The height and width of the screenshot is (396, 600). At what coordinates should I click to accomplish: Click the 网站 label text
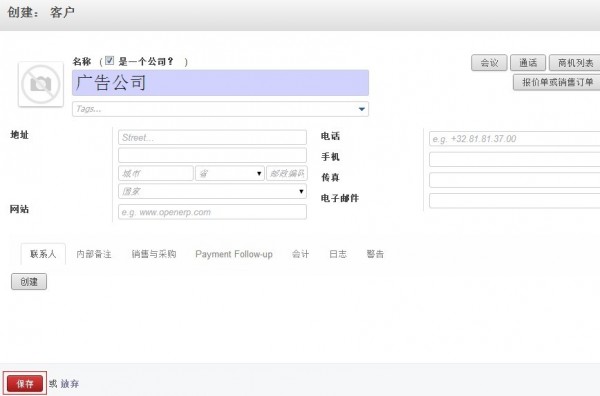point(20,209)
